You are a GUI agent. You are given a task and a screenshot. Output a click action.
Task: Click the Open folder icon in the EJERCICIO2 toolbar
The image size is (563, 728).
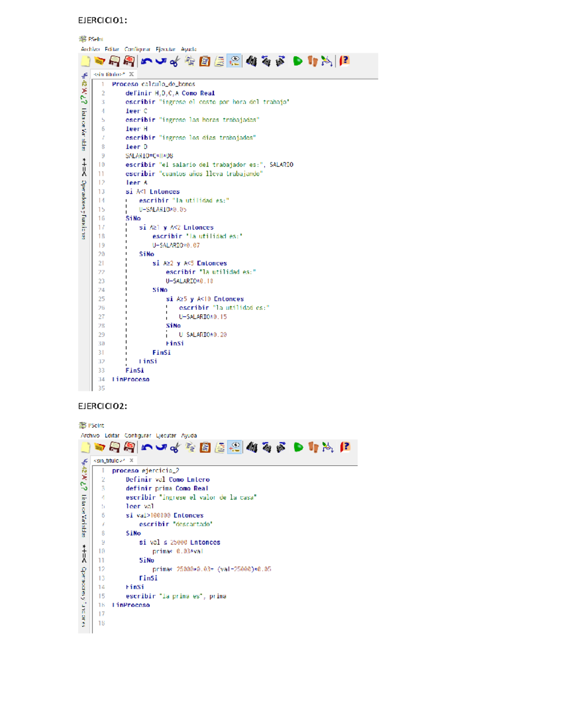(x=99, y=447)
